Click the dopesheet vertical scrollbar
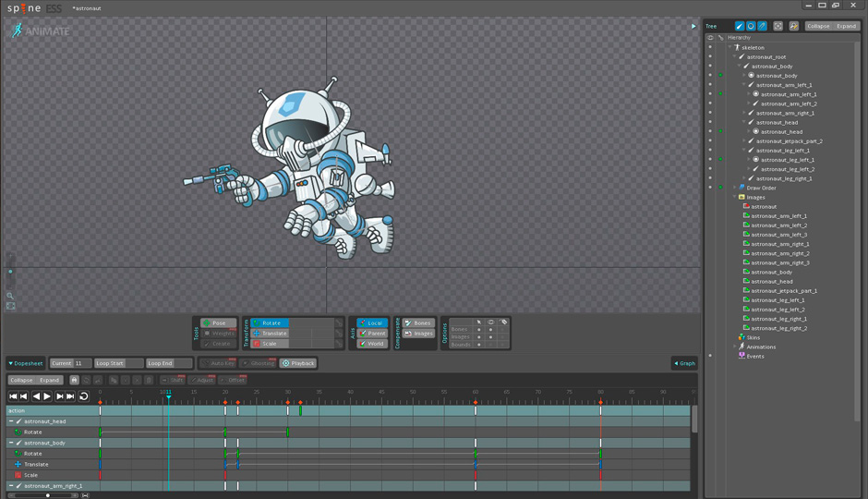The height and width of the screenshot is (499, 868). (x=694, y=420)
